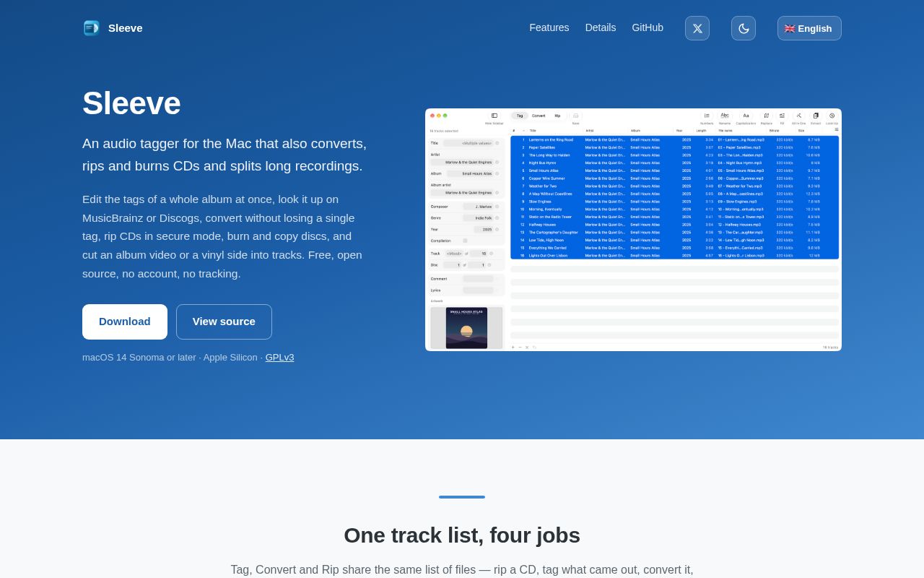This screenshot has width=924, height=578.
Task: Click the Numbers toolbar icon
Action: pyautogui.click(x=707, y=116)
